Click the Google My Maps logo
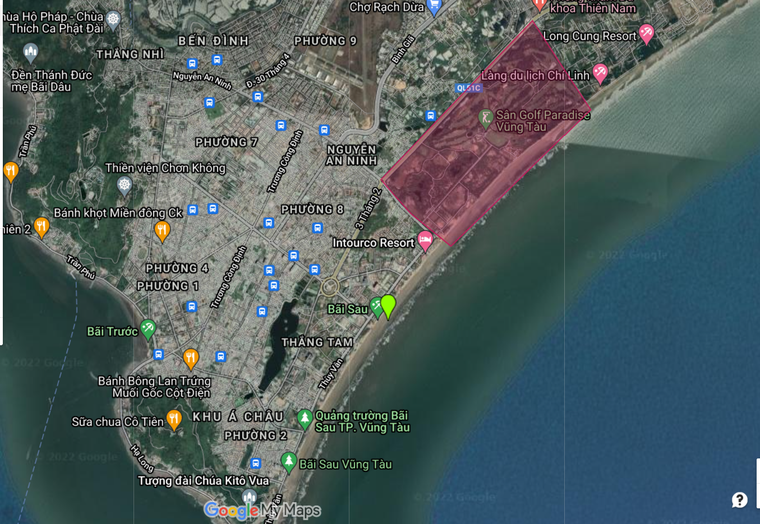 [262, 511]
